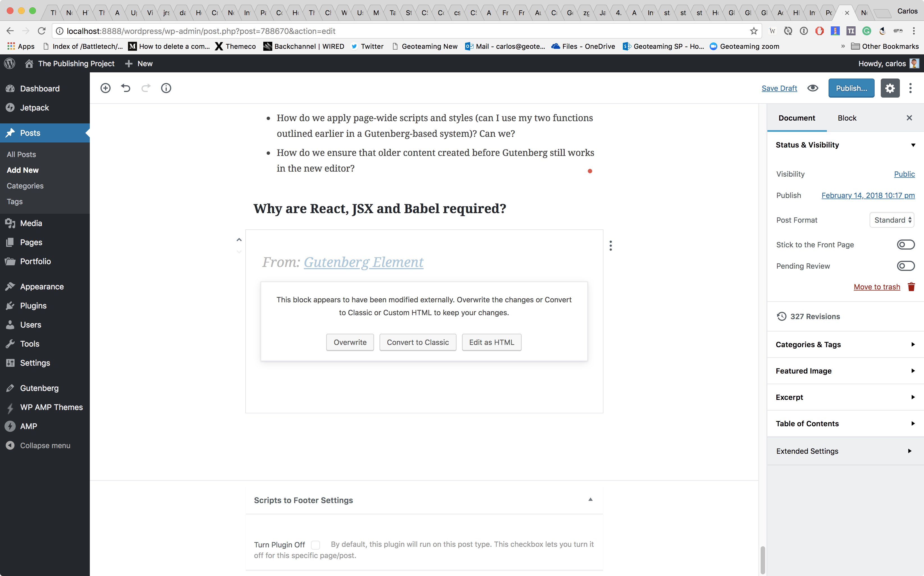Toggle Pending Review switch
Image resolution: width=924 pixels, height=576 pixels.
tap(905, 266)
